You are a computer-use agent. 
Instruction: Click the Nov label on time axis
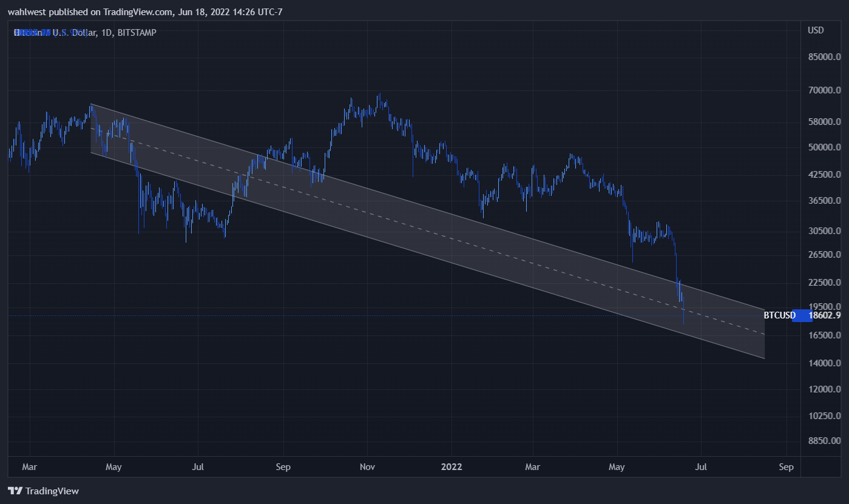367,467
